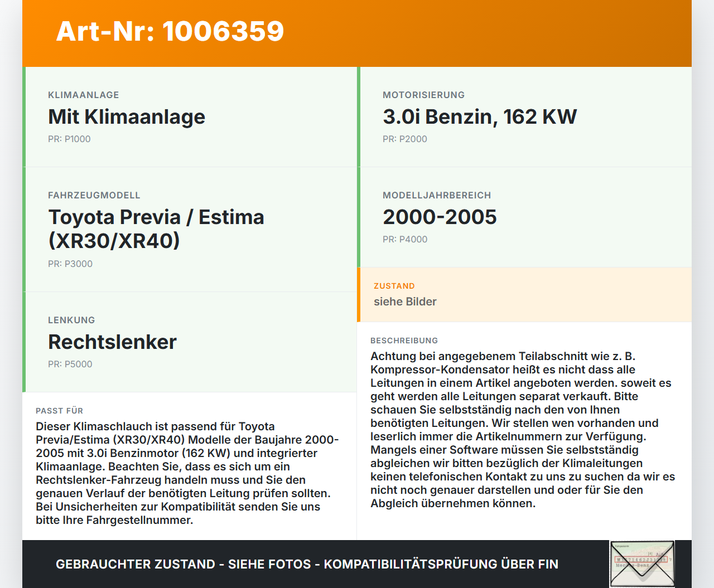Click the 'GEBRAUCHTER ZUSTAND - SIEHE FOTOS' footer text
Viewport: 714px width, 588px height.
coord(307,564)
